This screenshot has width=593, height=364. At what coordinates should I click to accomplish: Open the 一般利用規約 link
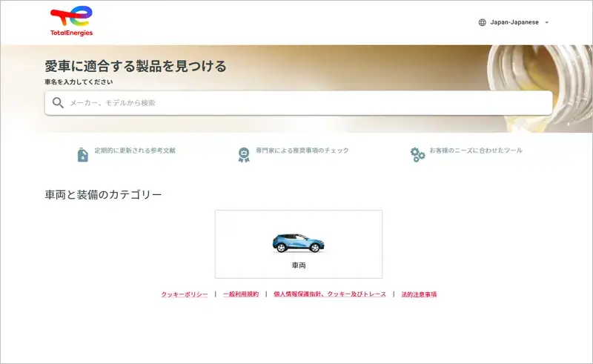click(241, 294)
